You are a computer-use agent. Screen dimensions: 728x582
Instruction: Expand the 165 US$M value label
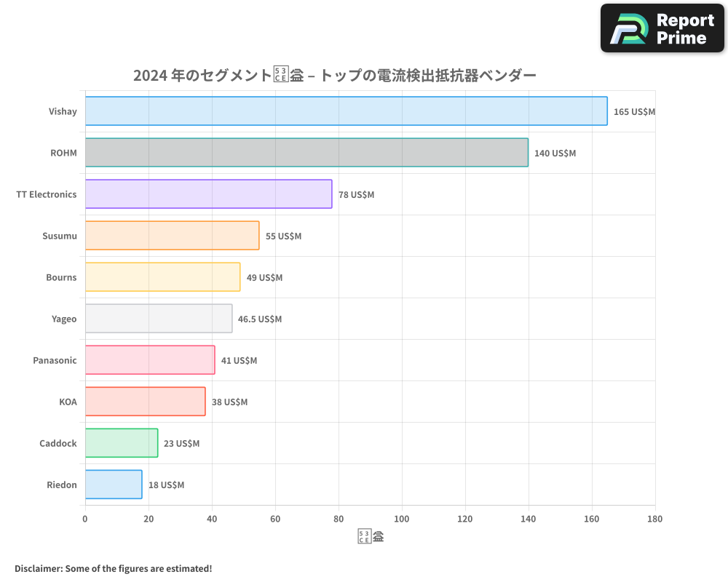[x=633, y=111]
